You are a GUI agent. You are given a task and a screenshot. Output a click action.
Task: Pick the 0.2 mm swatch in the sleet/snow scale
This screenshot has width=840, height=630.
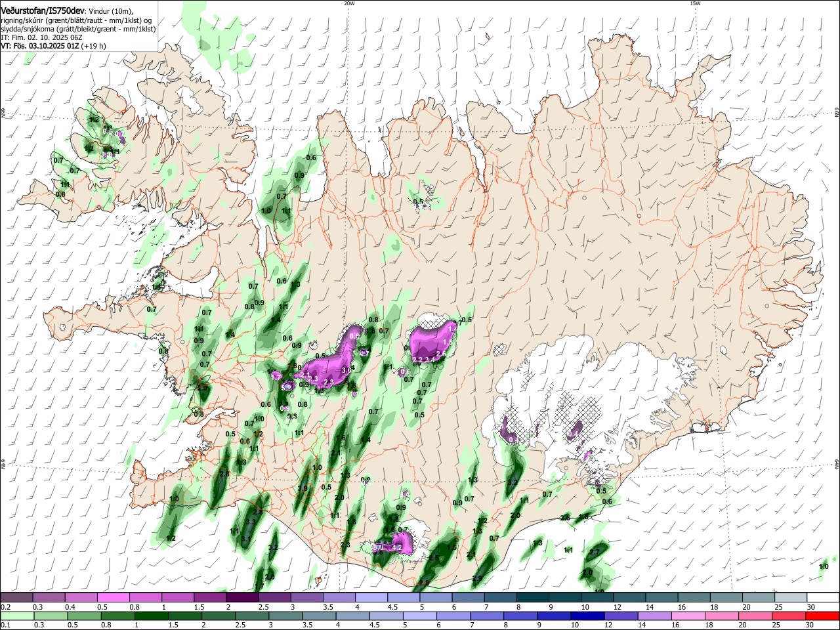click(x=16, y=597)
